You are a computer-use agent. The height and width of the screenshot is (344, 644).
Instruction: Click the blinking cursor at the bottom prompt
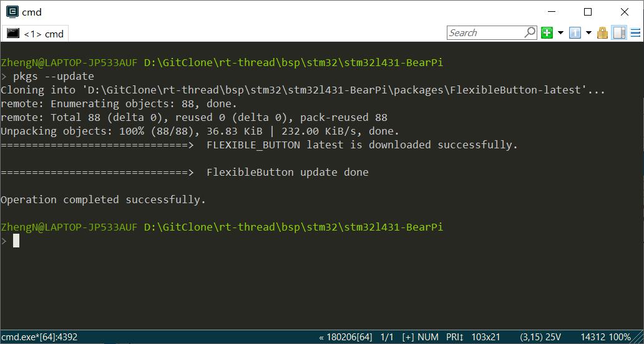(16, 241)
